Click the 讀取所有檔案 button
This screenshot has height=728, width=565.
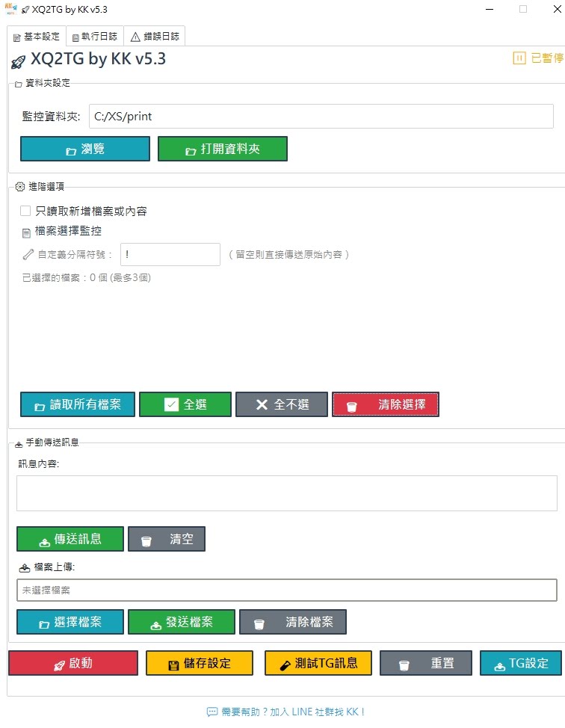pyautogui.click(x=78, y=404)
